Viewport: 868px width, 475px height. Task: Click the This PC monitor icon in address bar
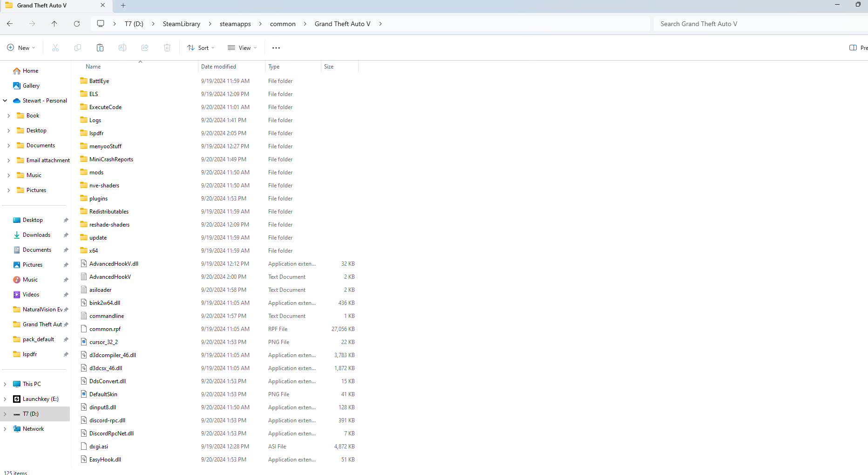coord(101,24)
